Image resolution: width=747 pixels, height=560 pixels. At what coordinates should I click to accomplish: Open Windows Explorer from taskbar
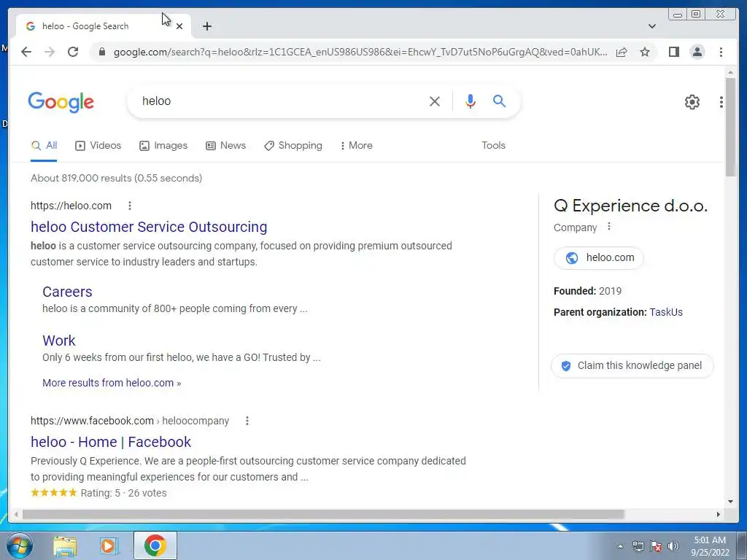(x=65, y=545)
